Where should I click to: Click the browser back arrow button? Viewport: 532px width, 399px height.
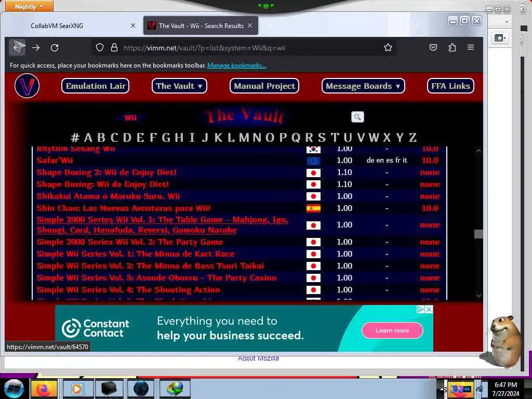(x=17, y=47)
